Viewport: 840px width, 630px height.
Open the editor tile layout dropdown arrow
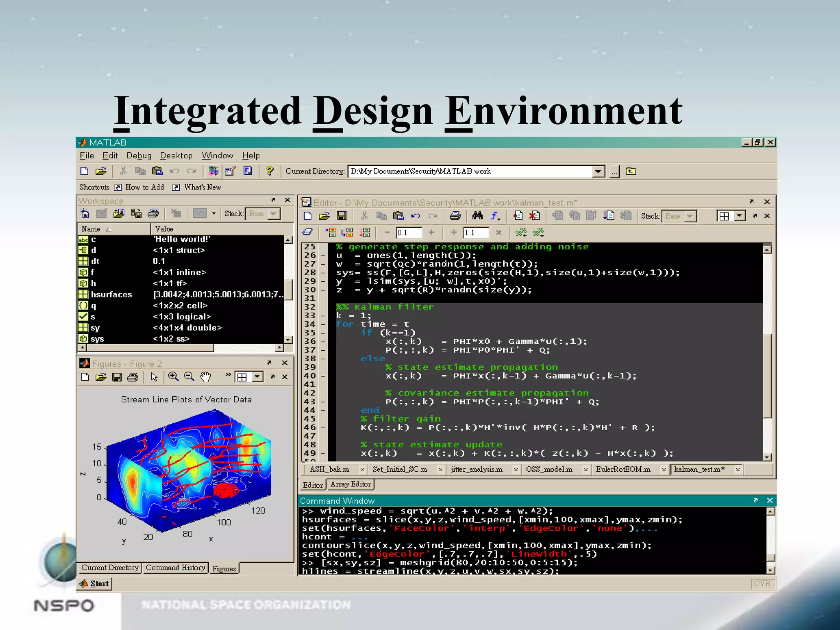click(740, 216)
